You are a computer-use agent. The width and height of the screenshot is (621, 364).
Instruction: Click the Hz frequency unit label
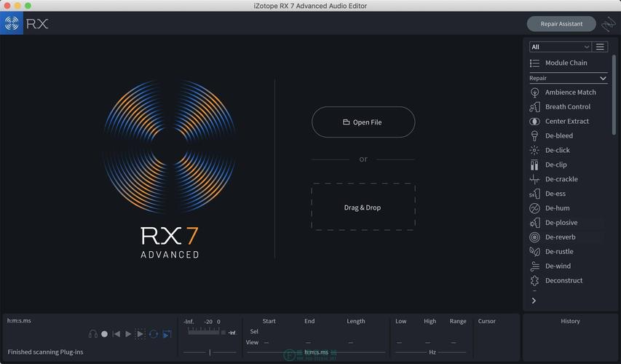432,352
